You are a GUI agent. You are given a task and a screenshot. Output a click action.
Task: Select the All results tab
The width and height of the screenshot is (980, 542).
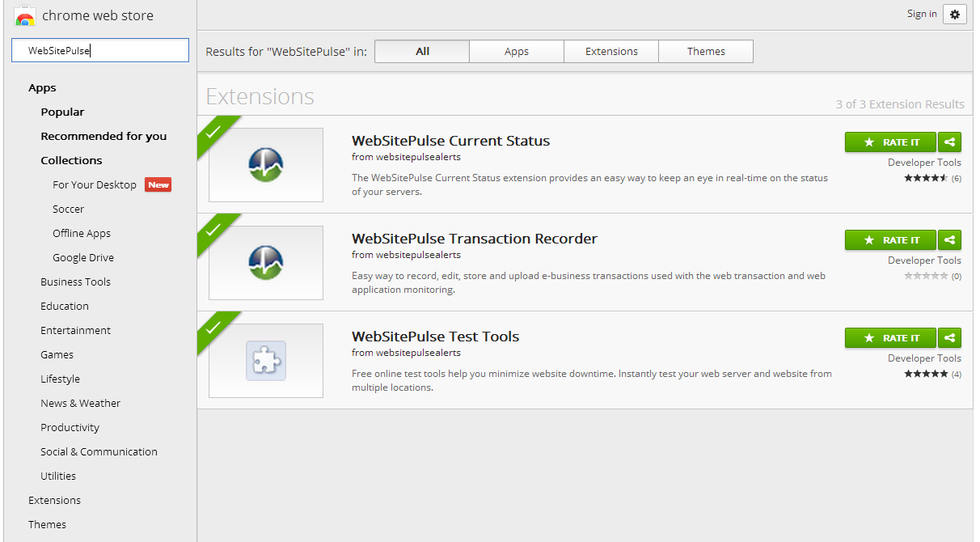(422, 51)
